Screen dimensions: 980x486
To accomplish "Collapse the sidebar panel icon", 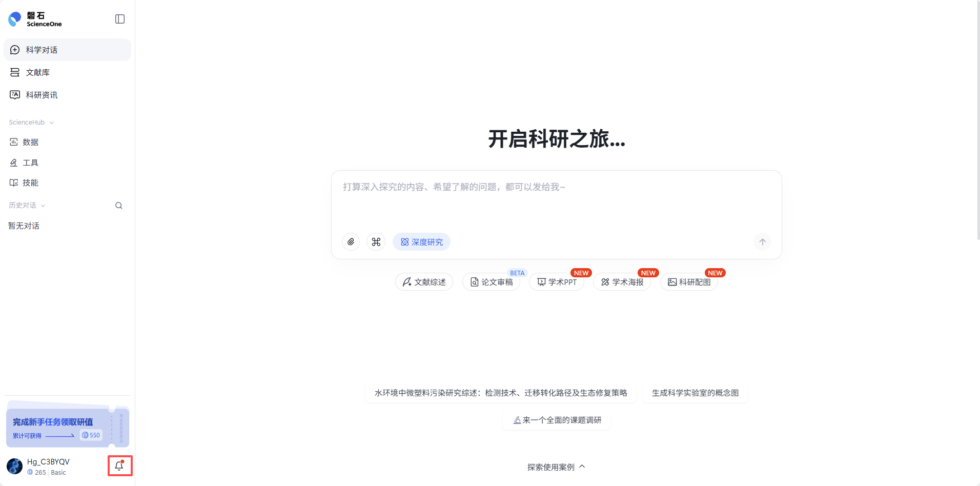I will (120, 19).
